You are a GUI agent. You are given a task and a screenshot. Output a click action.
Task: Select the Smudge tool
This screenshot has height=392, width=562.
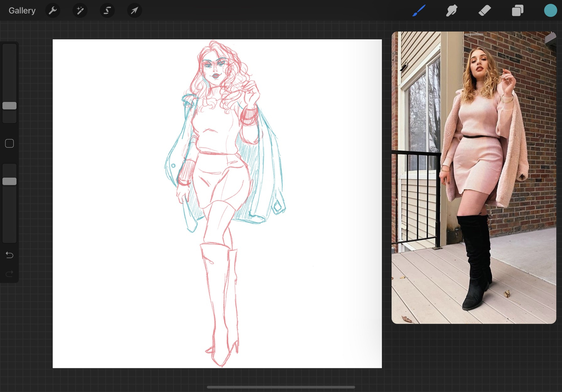451,11
